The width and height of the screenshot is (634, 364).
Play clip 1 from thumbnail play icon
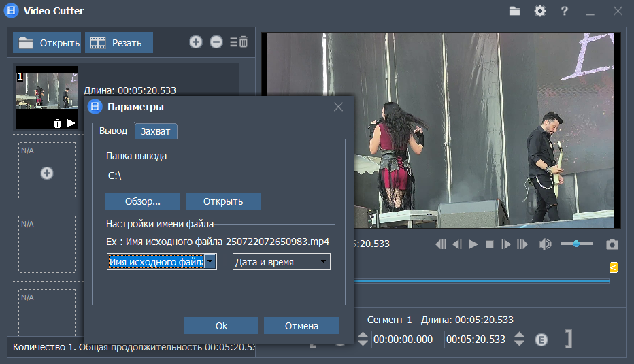coord(71,123)
